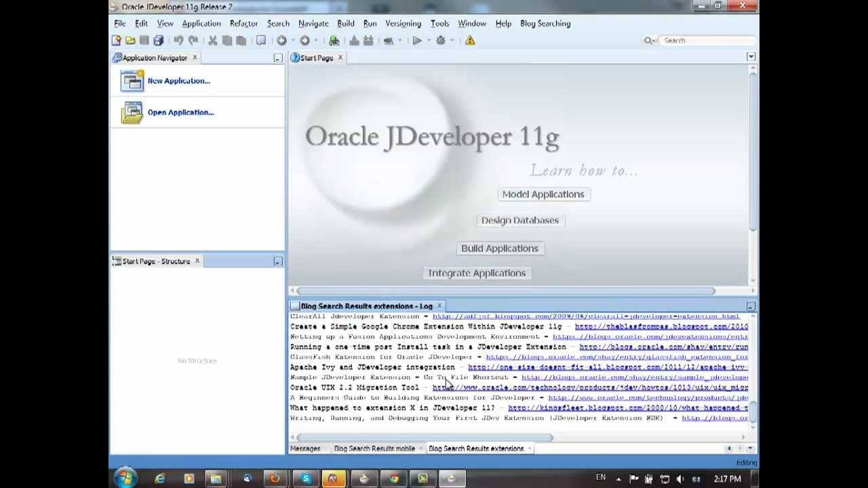Click the toolbar icon after Paste
The image size is (868, 488).
point(261,41)
